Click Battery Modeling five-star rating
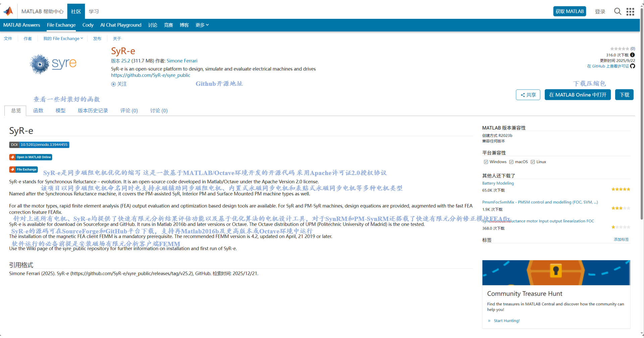Image resolution: width=644 pixels, height=338 pixels. click(x=621, y=189)
